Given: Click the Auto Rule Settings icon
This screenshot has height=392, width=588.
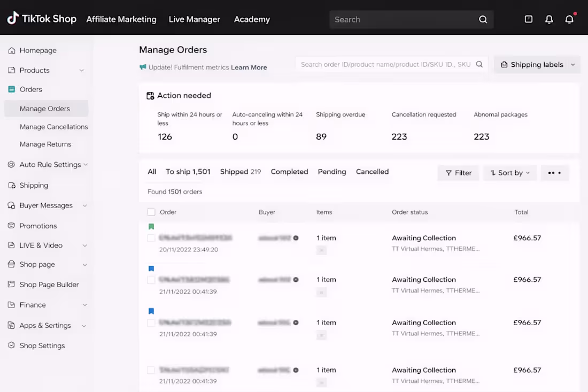Looking at the screenshot, I should click(x=11, y=164).
